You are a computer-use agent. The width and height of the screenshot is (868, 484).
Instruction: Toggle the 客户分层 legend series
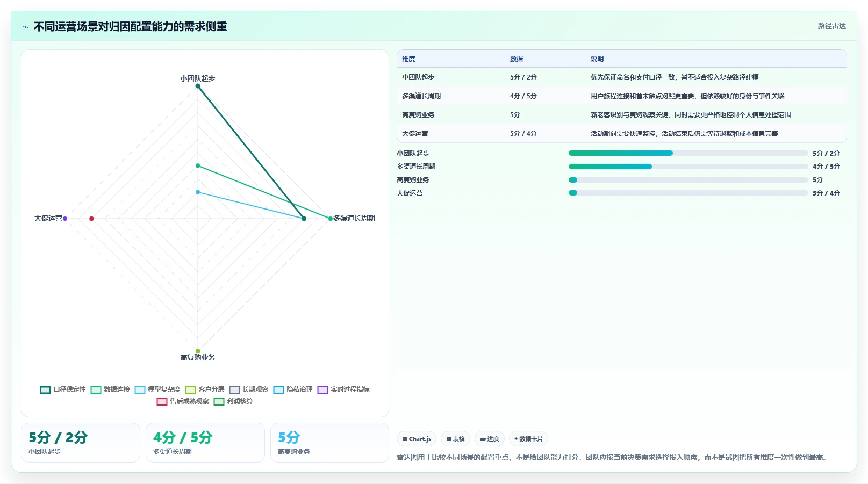(x=205, y=389)
